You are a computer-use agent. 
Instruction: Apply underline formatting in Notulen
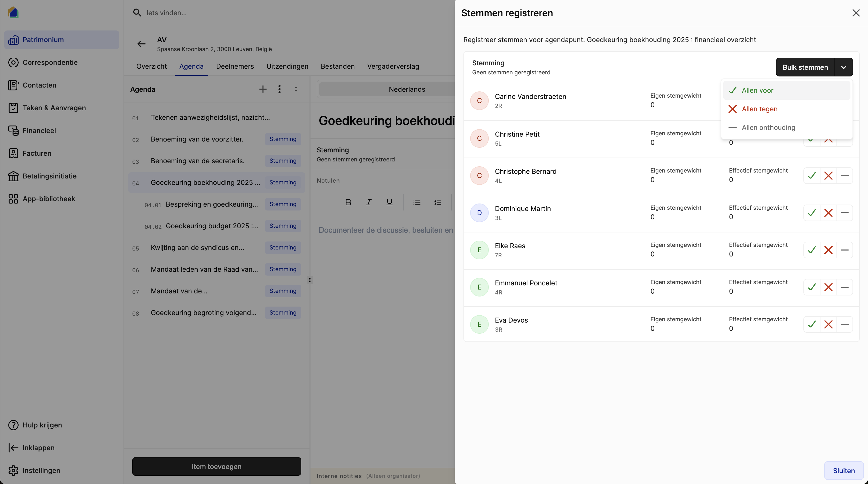pyautogui.click(x=389, y=202)
